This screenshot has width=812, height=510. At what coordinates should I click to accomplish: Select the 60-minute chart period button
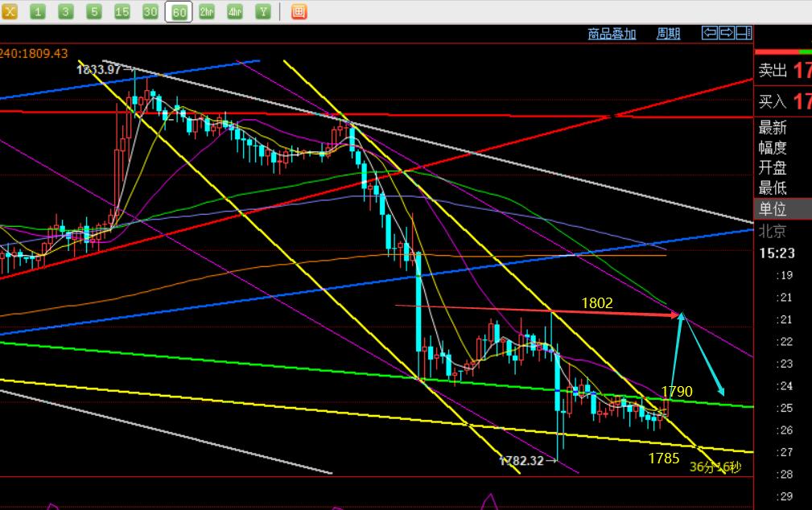point(179,11)
